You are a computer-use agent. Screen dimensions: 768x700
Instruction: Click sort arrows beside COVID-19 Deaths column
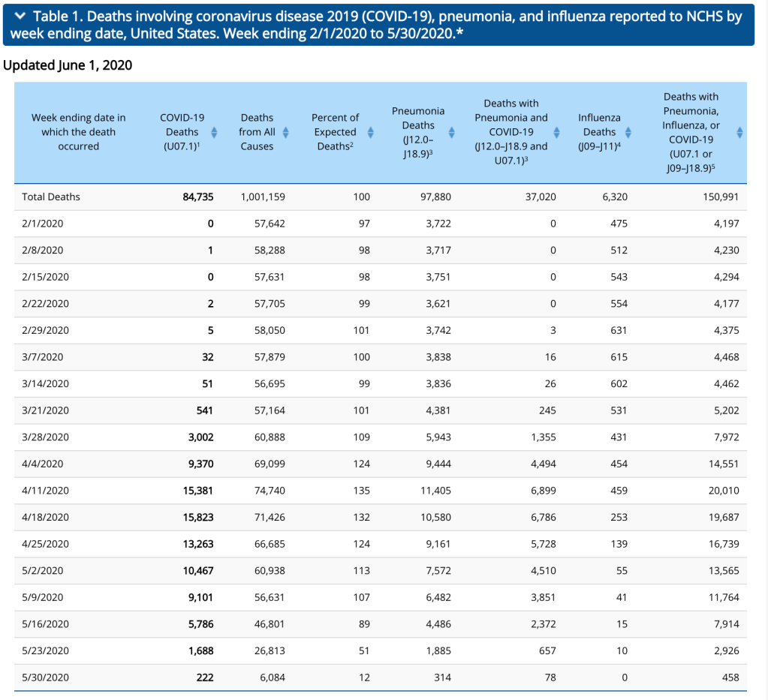point(214,132)
